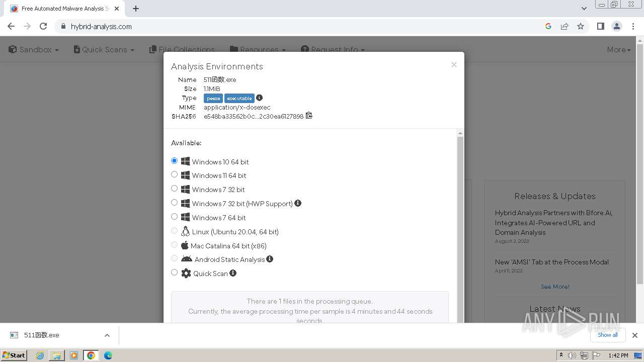Screen dimensions: 644x362
Task: Open Internet Explorer from the taskbar
Action: [x=40, y=355]
